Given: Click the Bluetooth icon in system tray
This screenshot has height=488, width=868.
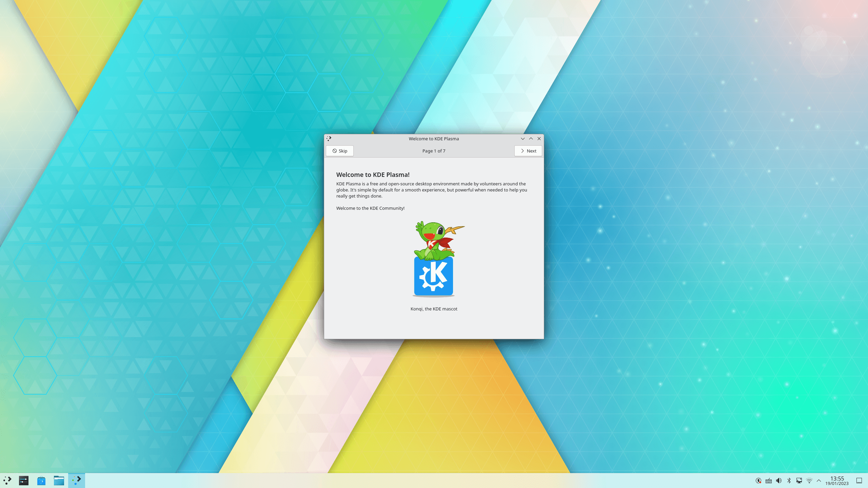Looking at the screenshot, I should point(789,480).
